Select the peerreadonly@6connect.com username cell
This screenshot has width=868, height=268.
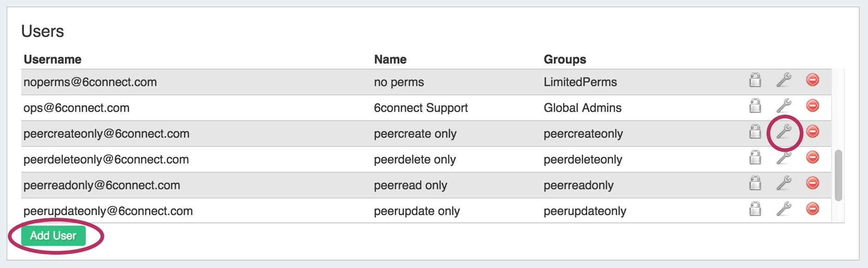coord(102,185)
